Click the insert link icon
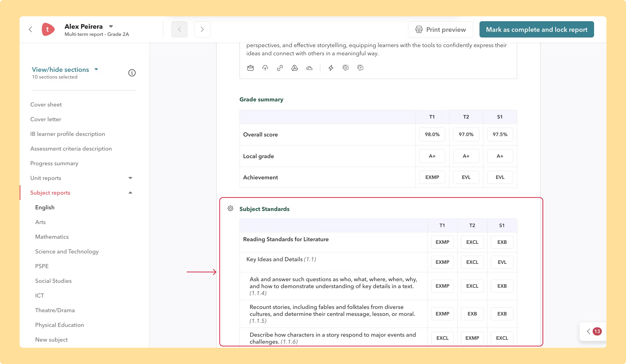Image resolution: width=626 pixels, height=364 pixels. [x=280, y=68]
